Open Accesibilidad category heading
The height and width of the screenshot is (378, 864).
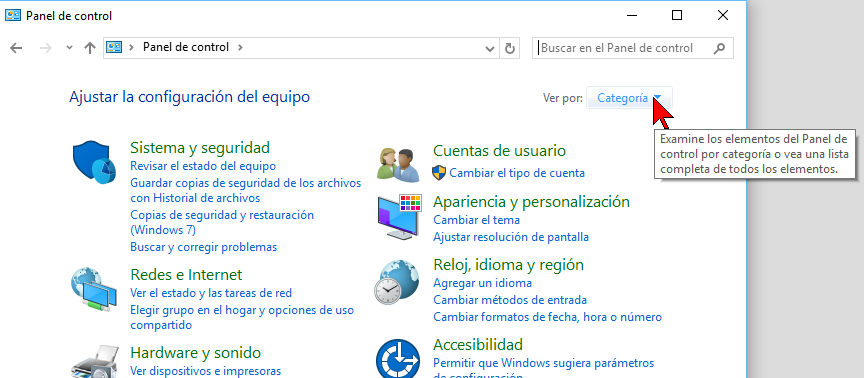(478, 345)
